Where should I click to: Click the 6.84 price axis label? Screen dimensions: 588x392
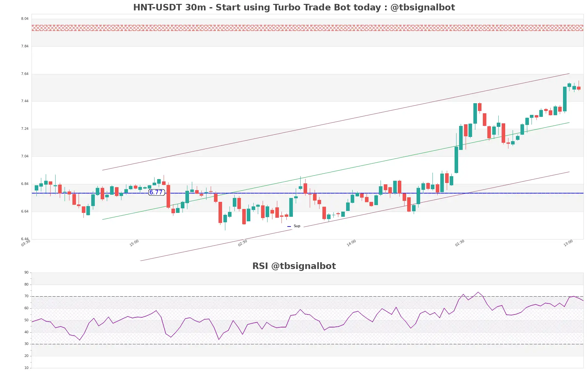[25, 184]
